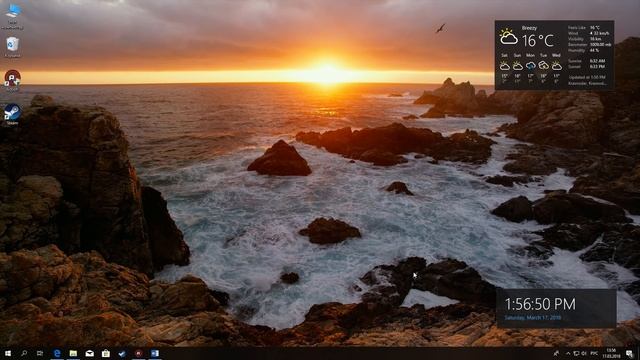Click Saturday forecast icon in weather widget
640x360 pixels.
(x=505, y=66)
